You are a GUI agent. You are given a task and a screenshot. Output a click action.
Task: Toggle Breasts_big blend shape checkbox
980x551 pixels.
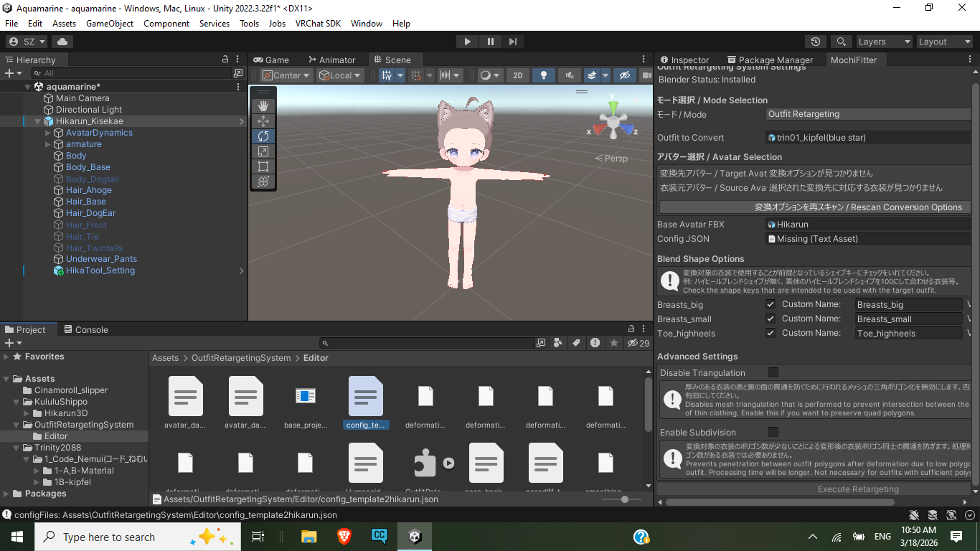tap(771, 304)
